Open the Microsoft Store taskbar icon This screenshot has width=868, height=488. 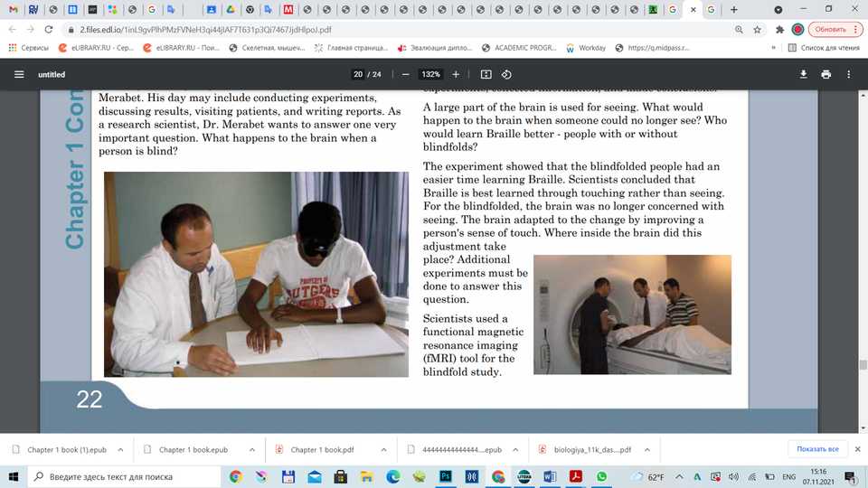(341, 476)
